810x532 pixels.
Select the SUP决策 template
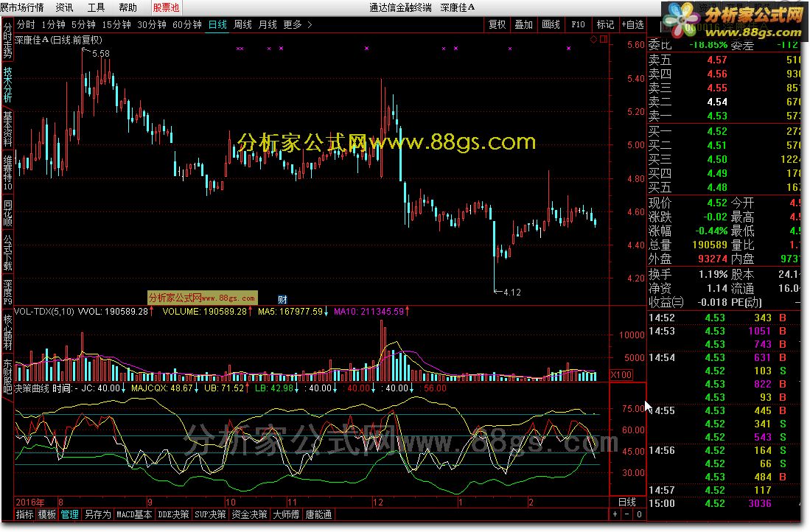[x=210, y=514]
